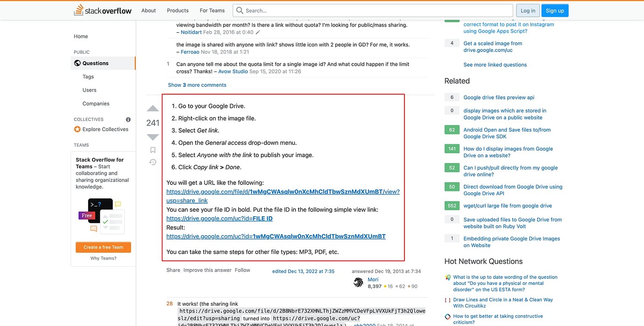The image size is (644, 326).
Task: Expand the comments via Show 3 more comments
Action: [197, 85]
